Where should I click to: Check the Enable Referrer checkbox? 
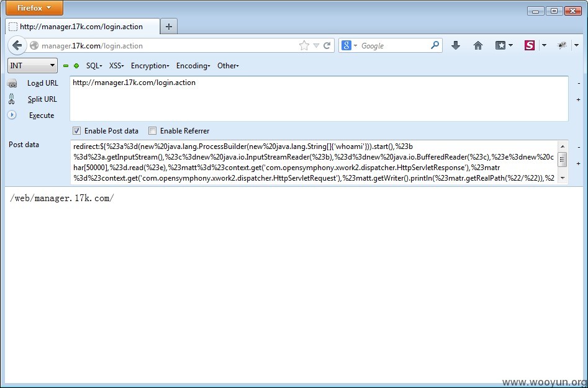coord(152,131)
